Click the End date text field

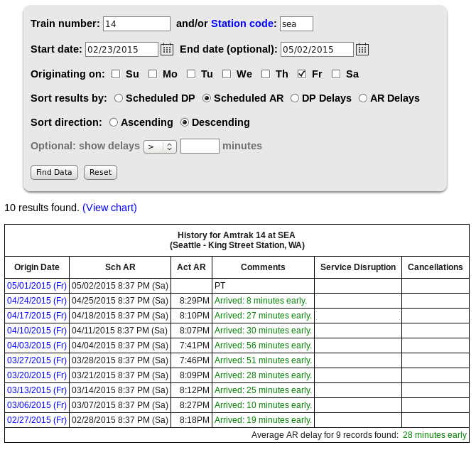pos(317,49)
